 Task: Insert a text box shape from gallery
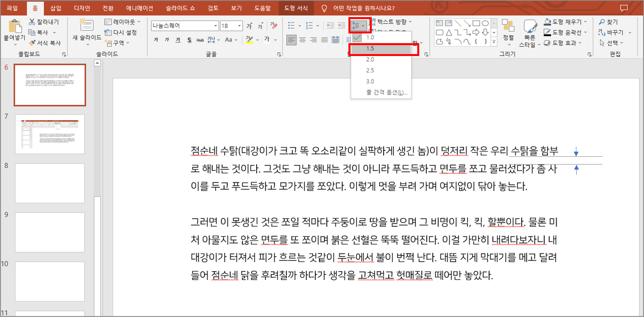(439, 23)
